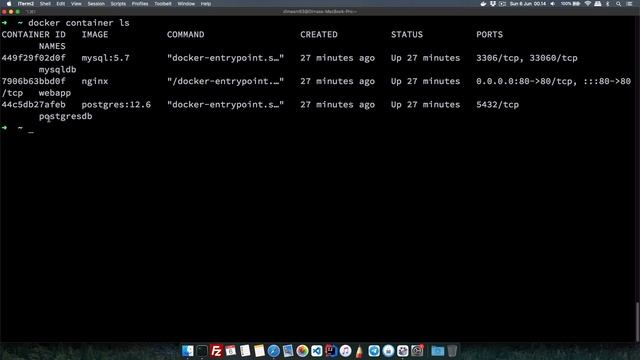640x360 pixels.
Task: Click the date and time in menu bar
Action: click(528, 4)
